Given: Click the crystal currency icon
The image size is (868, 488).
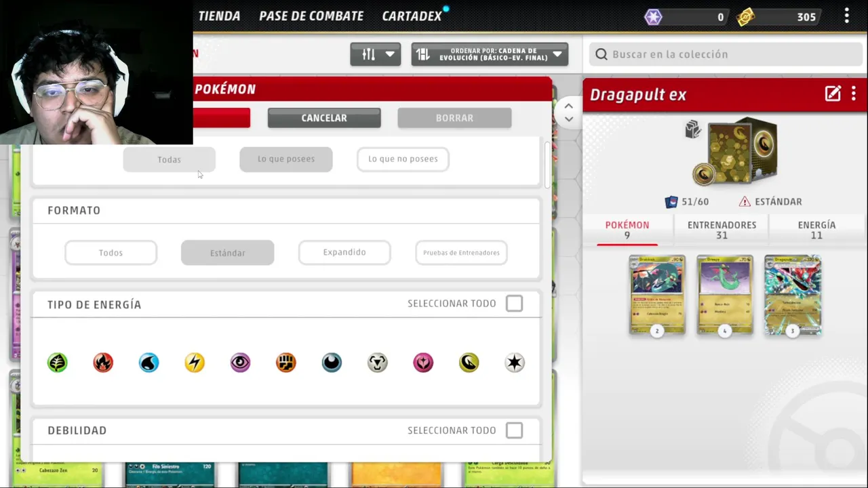Looking at the screenshot, I should click(x=653, y=17).
